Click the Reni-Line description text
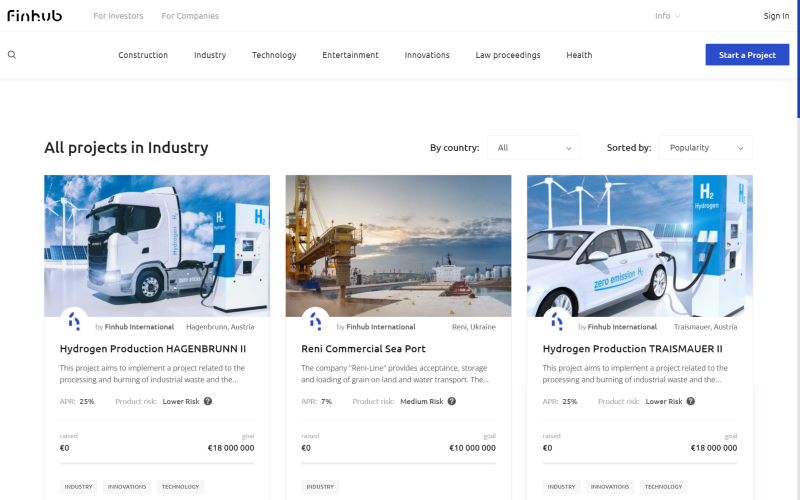 coord(395,373)
